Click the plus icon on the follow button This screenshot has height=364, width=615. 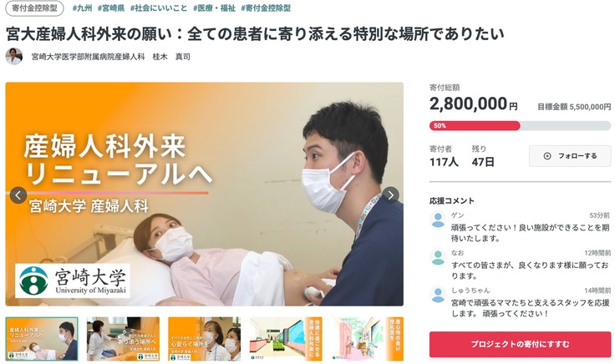pos(547,156)
